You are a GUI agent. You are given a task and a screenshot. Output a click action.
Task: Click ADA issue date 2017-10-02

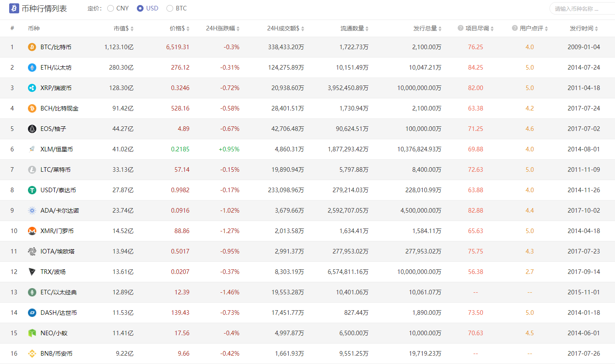pyautogui.click(x=584, y=211)
